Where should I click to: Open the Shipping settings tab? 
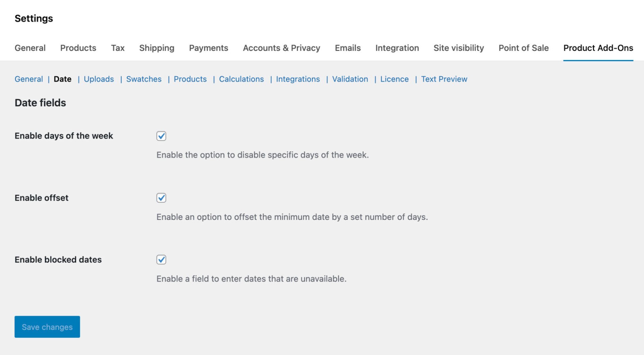[156, 48]
